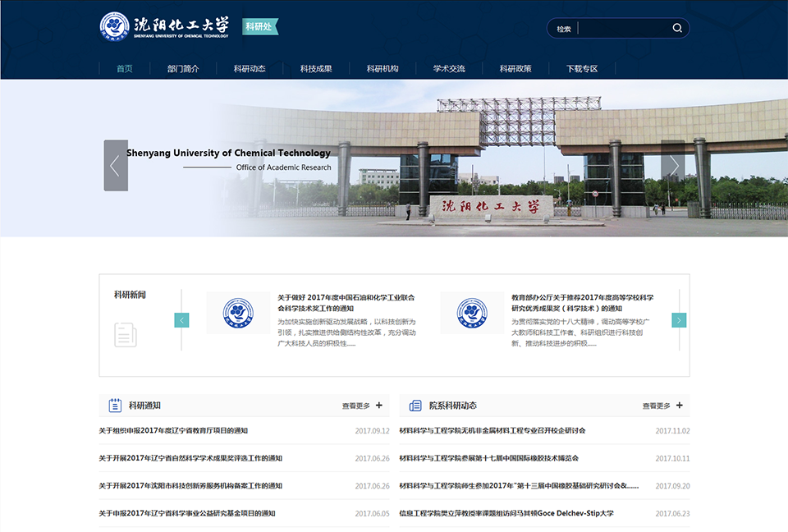788x532 pixels.
Task: Open 材料科学与工程学院无机非金属材料工程专业召开校企研讨会
Action: 492,430
